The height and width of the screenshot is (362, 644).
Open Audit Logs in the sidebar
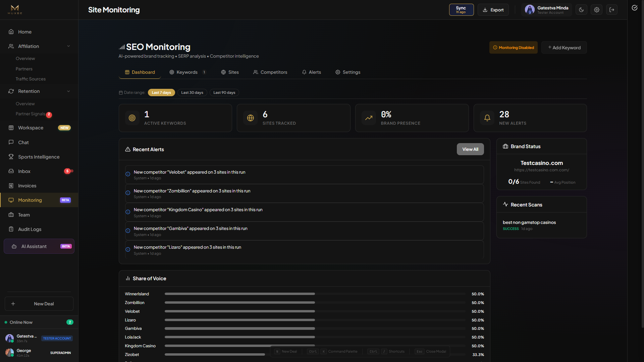[39, 229]
